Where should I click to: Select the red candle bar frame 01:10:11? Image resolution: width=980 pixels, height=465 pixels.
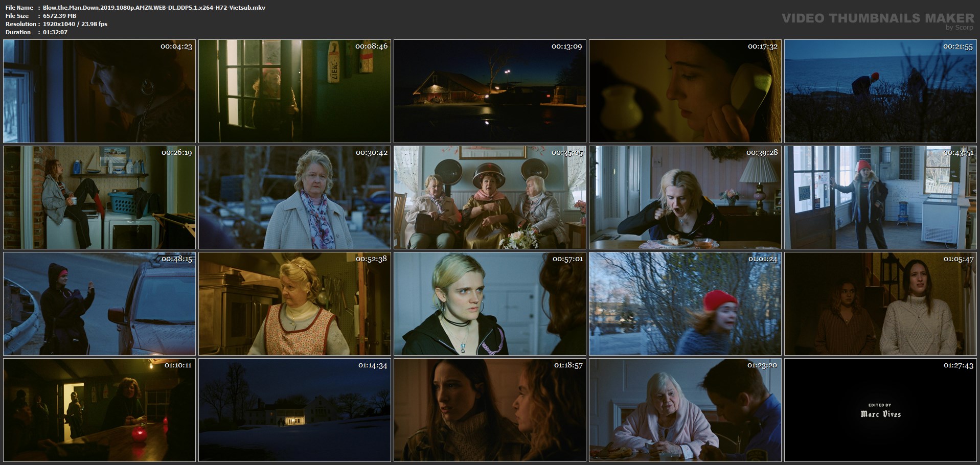pyautogui.click(x=99, y=410)
